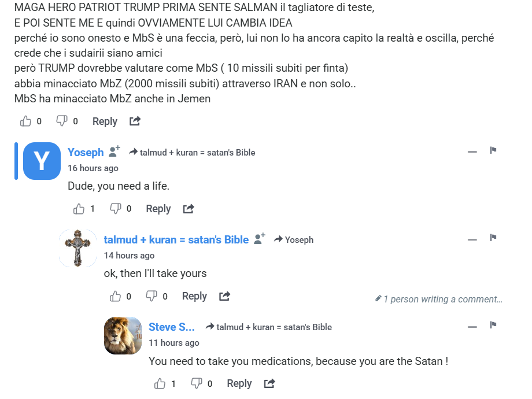The width and height of the screenshot is (532, 399).
Task: Share the top Italian comment
Action: coord(135,121)
